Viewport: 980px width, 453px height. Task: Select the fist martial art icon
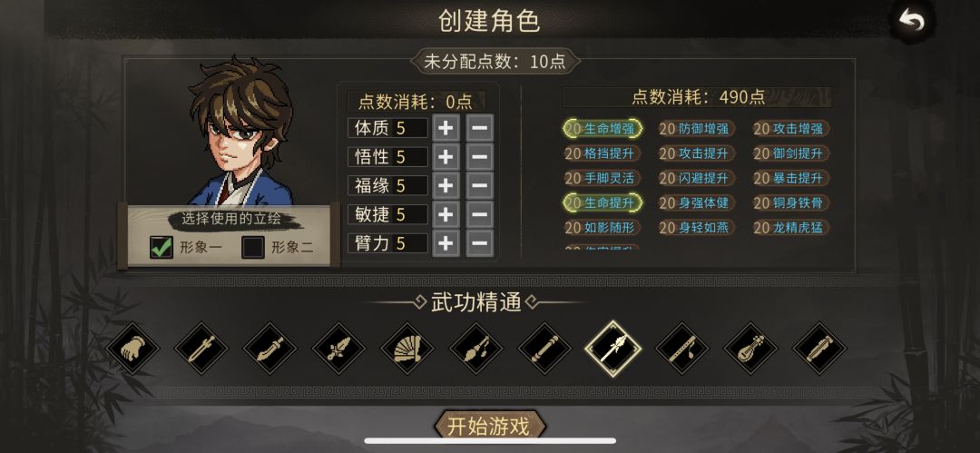click(x=132, y=350)
